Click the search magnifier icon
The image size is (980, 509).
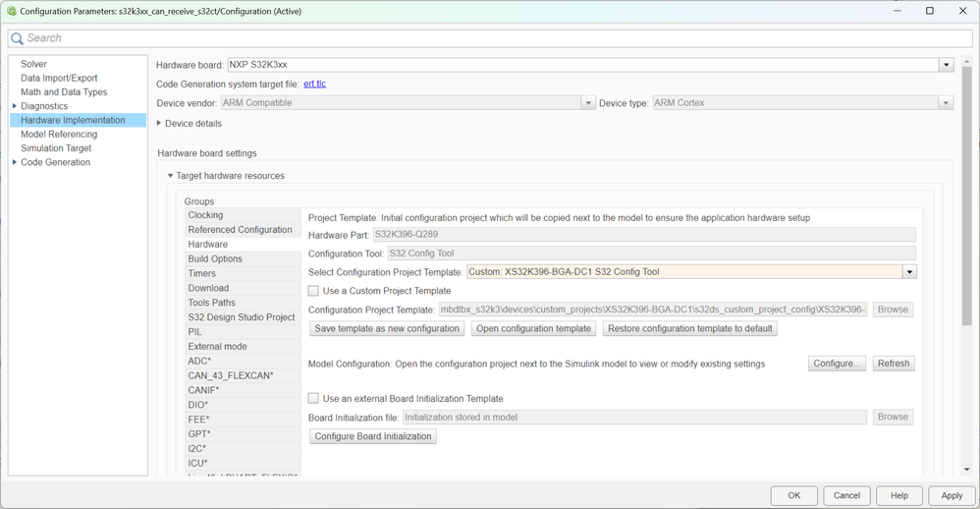pyautogui.click(x=18, y=38)
